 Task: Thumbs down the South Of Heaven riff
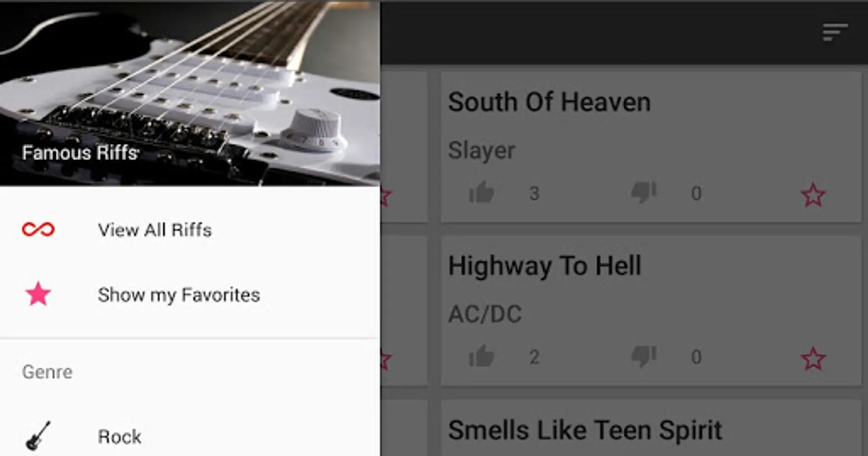coord(644,193)
